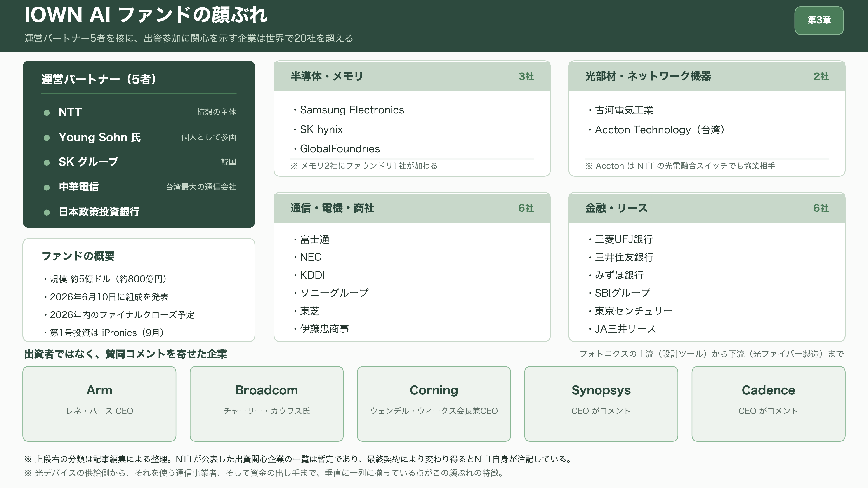Click the 構想の主体 note
The width and height of the screenshot is (868, 488).
point(217,112)
